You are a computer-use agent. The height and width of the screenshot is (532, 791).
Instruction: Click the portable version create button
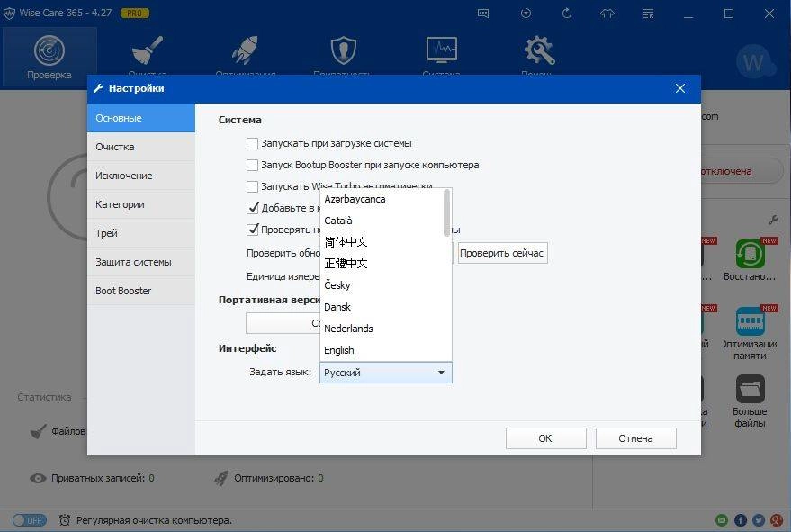283,323
